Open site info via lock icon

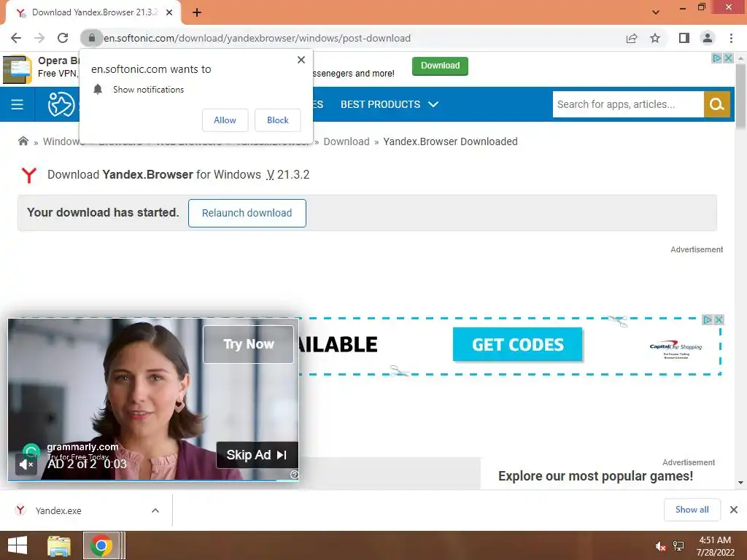[x=91, y=38]
